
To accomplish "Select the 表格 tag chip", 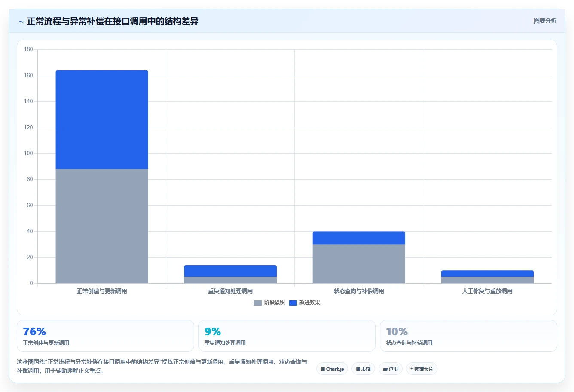I will click(x=363, y=369).
